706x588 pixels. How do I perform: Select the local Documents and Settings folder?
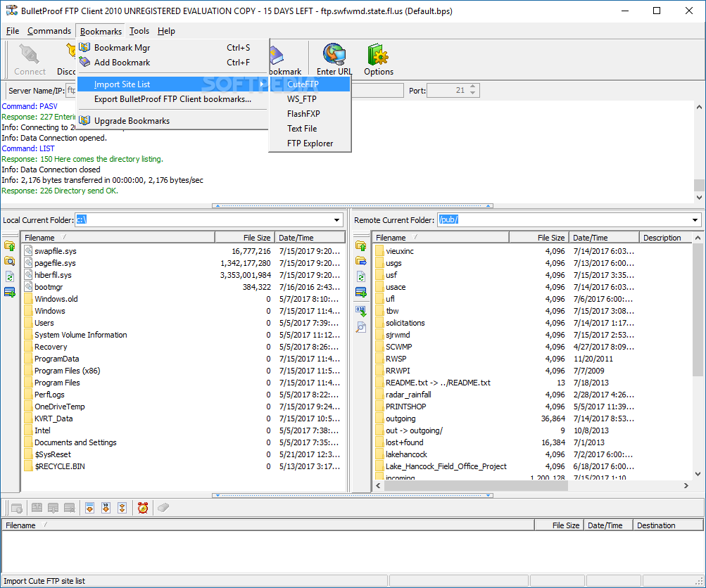pyautogui.click(x=75, y=442)
